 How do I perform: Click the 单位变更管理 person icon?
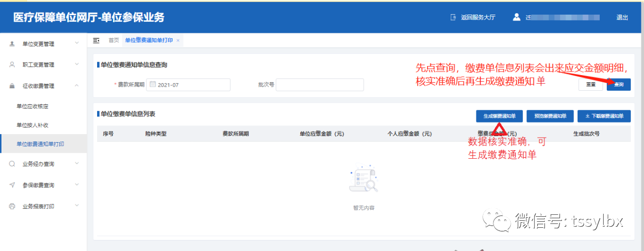point(12,44)
